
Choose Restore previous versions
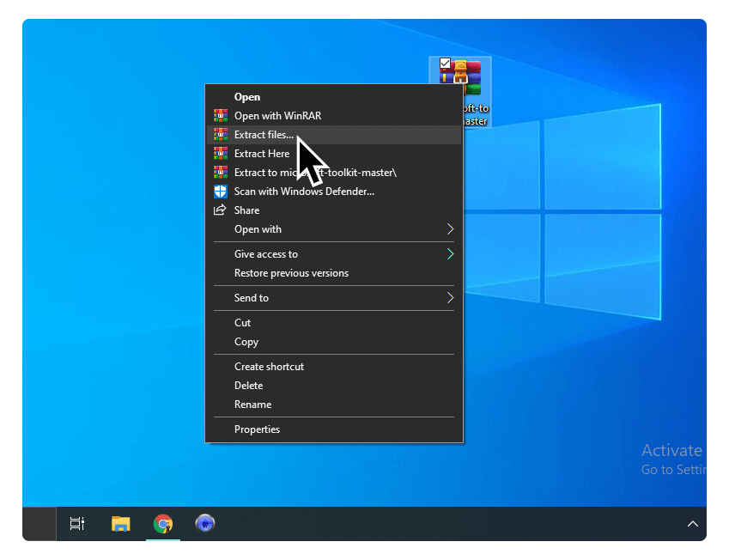tap(334, 273)
